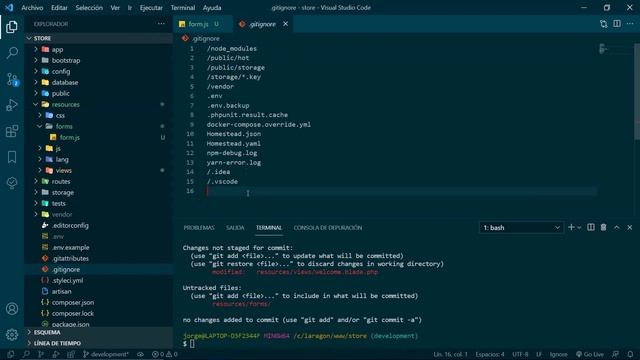Maximize terminal panel with up chevron
Image resolution: width=640 pixels, height=360 pixels.
617,227
